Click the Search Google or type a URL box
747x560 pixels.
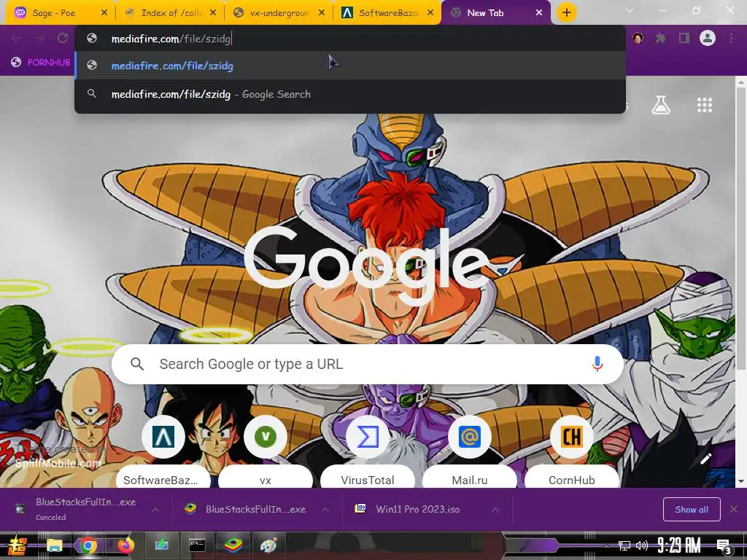[367, 364]
